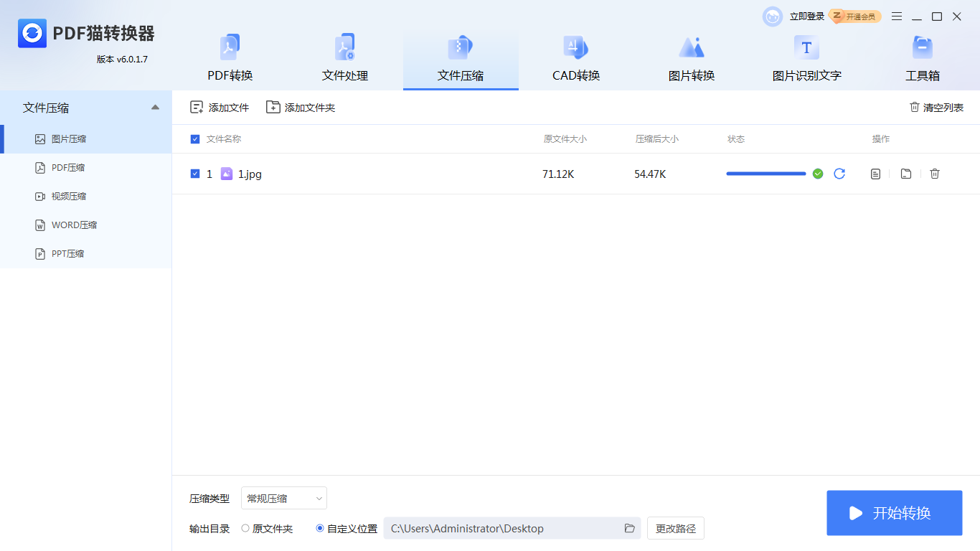Viewport: 980px width, 551px height.
Task: Click the progress bar for 1.jpg
Action: (766, 174)
